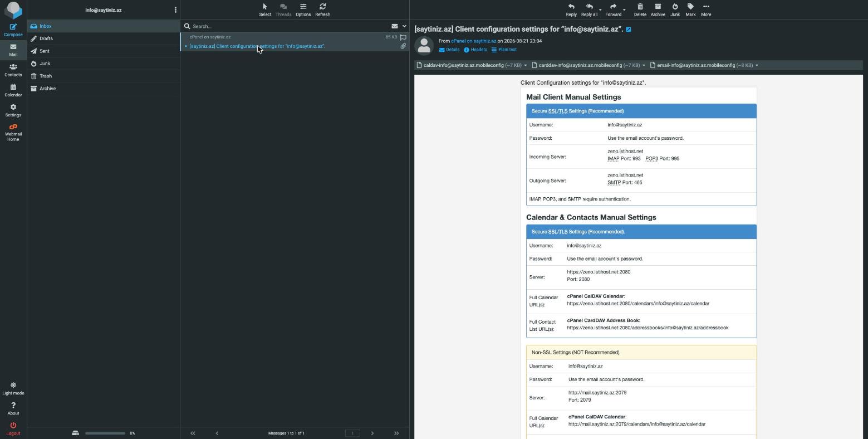Open email-info mobileconfig attachment dropdown
This screenshot has height=439, width=868.
pyautogui.click(x=757, y=65)
